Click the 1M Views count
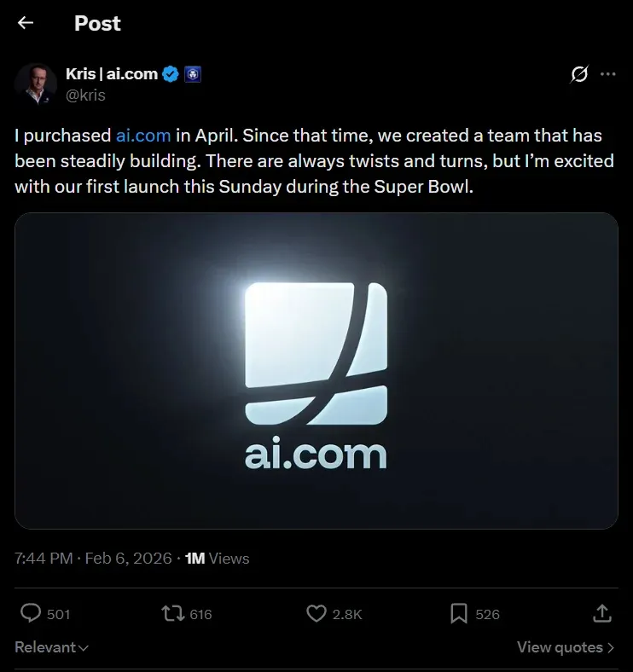Screen dimensions: 633x672 pyautogui.click(x=218, y=559)
